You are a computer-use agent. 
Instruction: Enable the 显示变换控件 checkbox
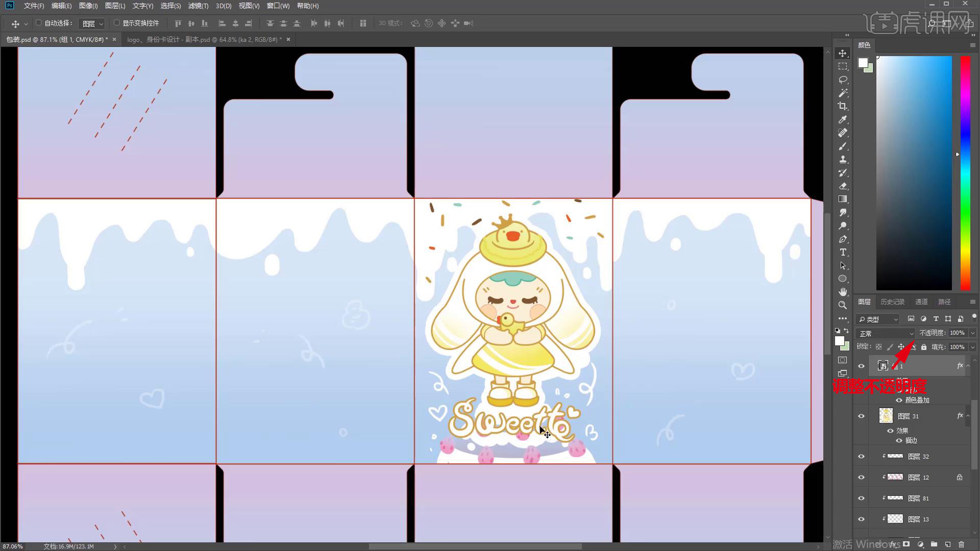pyautogui.click(x=116, y=23)
